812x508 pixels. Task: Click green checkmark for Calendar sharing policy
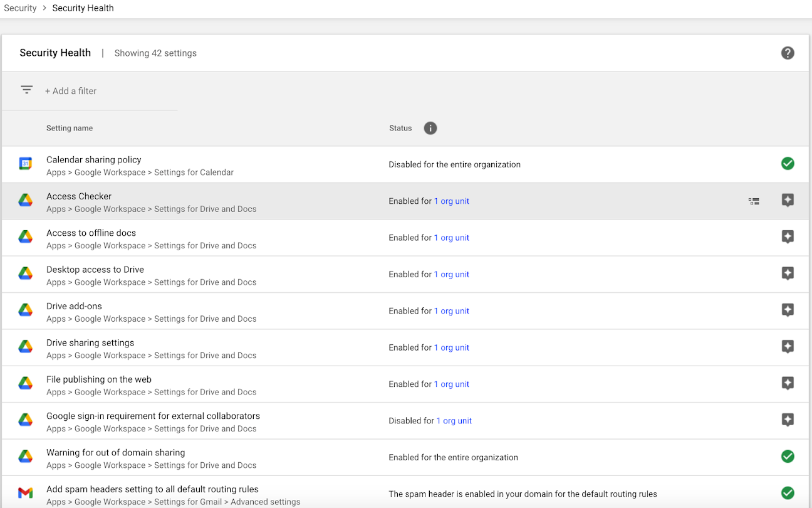pyautogui.click(x=788, y=164)
